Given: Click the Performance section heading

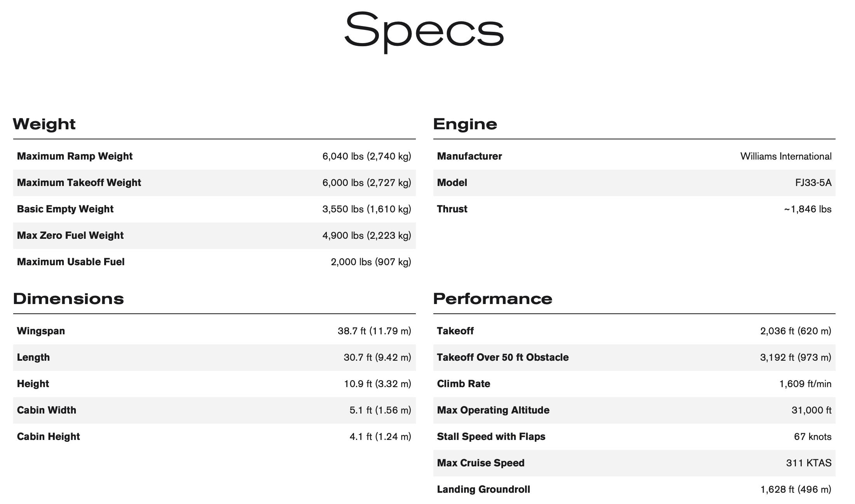Looking at the screenshot, I should (493, 299).
